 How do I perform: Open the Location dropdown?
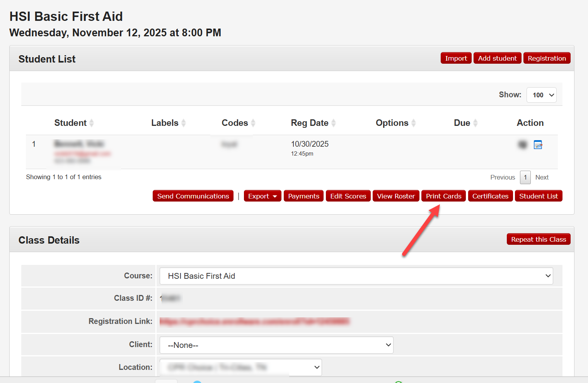point(240,367)
